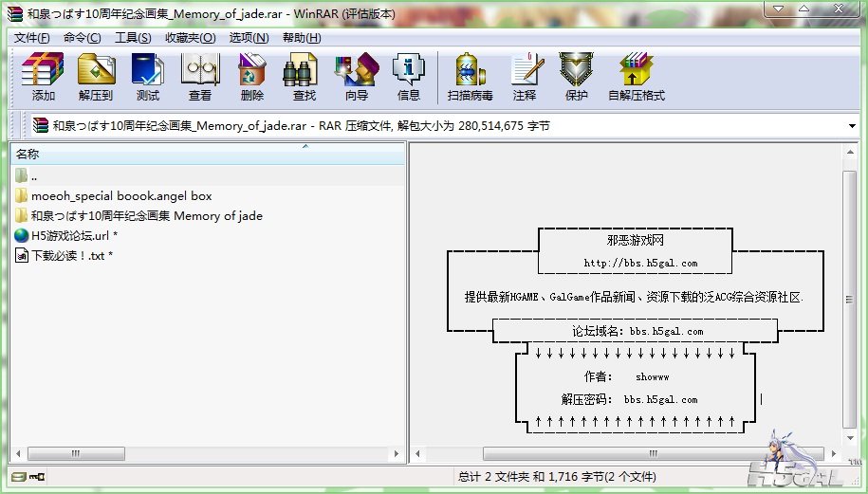The height and width of the screenshot is (494, 868).
Task: Click the RAR archive icon in address bar
Action: click(41, 125)
